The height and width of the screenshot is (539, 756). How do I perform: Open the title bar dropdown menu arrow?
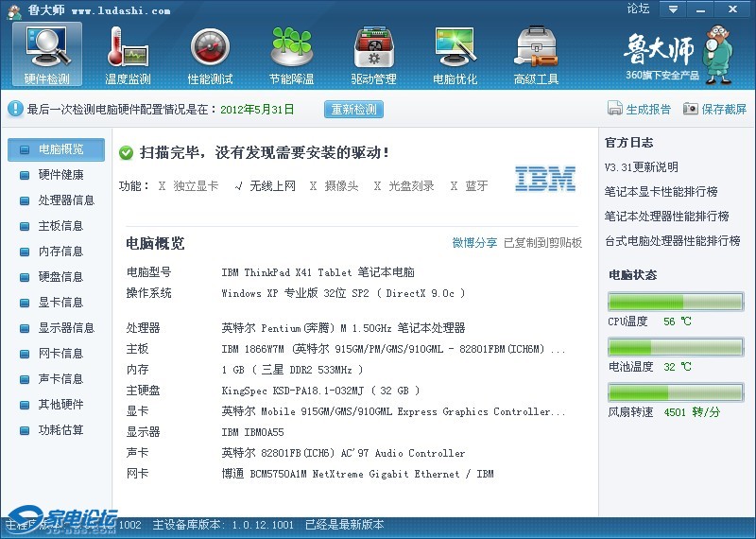(x=673, y=9)
